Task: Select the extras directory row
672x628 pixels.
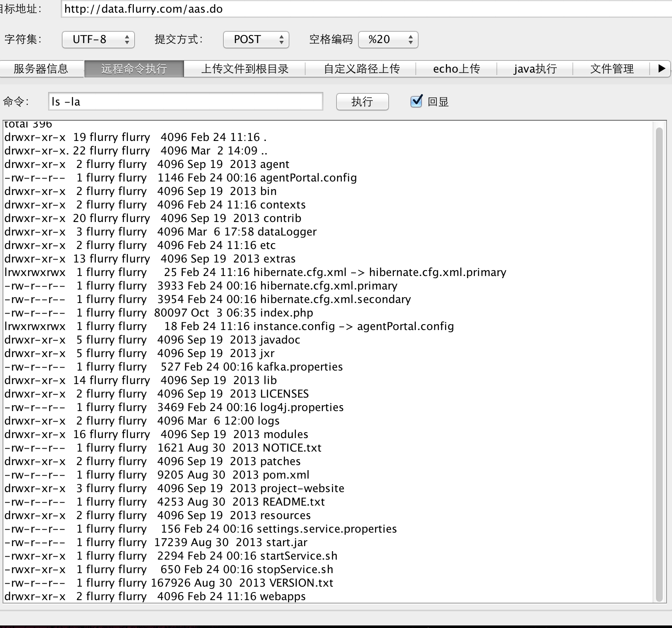Action: click(150, 259)
